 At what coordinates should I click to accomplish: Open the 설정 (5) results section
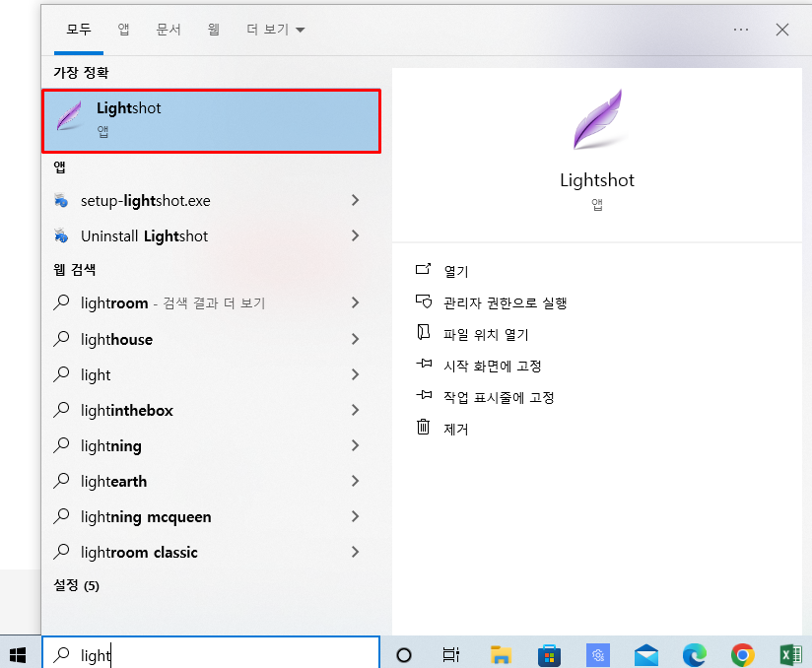[77, 585]
